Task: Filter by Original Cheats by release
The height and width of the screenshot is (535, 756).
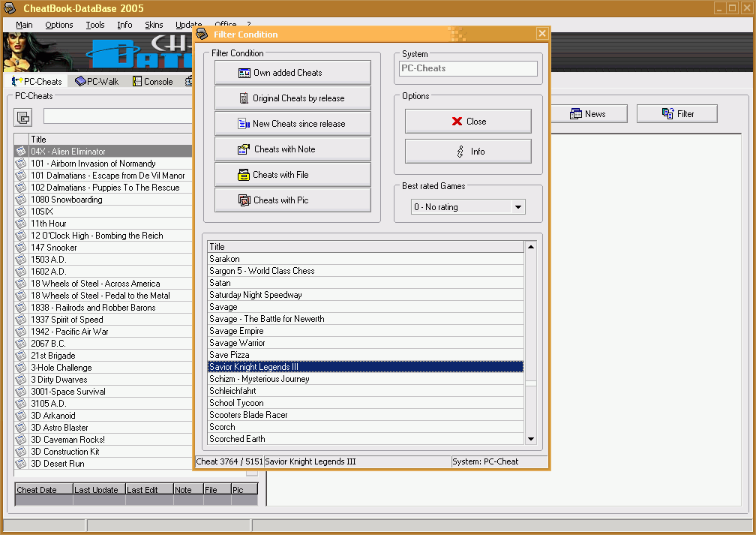Action: coord(292,98)
